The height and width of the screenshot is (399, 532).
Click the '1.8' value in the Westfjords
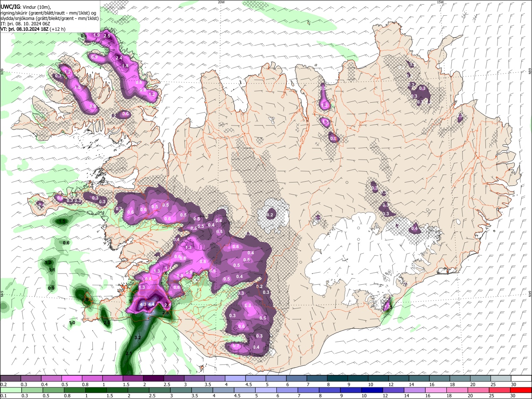click(x=125, y=66)
